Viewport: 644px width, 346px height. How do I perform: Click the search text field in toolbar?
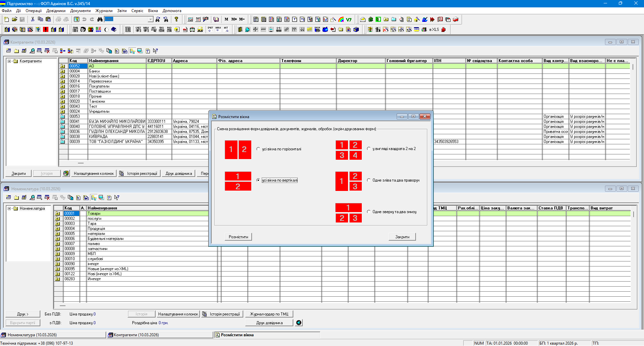tap(126, 19)
